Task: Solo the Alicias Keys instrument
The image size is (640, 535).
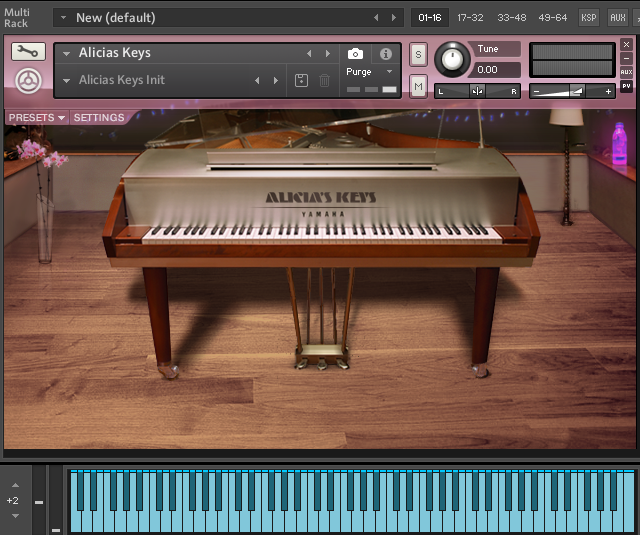Action: point(418,54)
